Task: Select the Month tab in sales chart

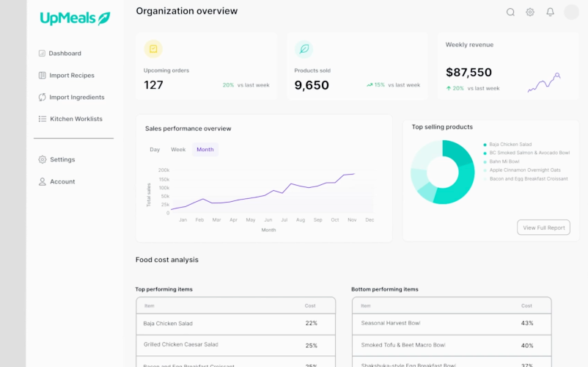Action: tap(205, 149)
